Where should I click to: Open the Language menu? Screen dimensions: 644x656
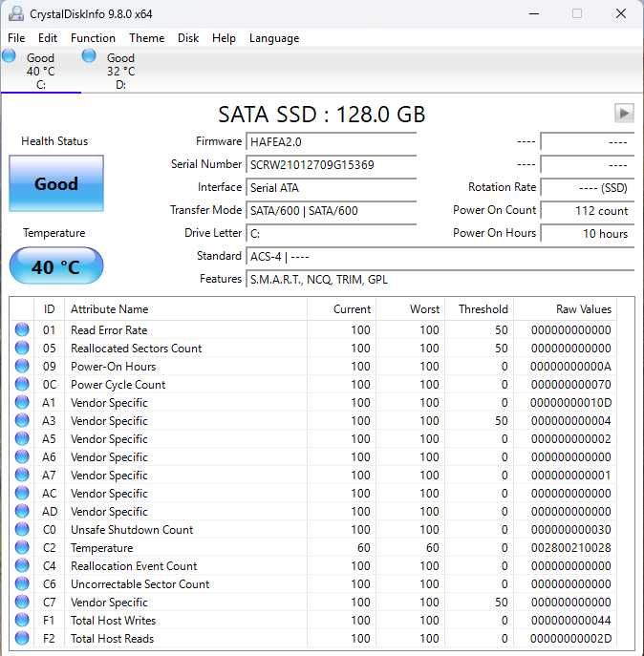274,38
